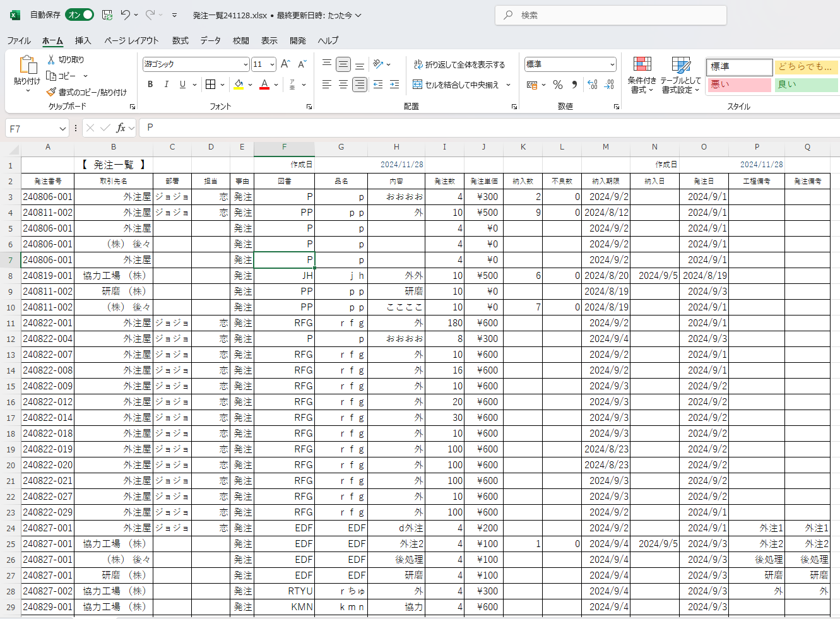Viewport: 840px width, 619px height.
Task: Click the Undo arrow icon
Action: point(126,15)
